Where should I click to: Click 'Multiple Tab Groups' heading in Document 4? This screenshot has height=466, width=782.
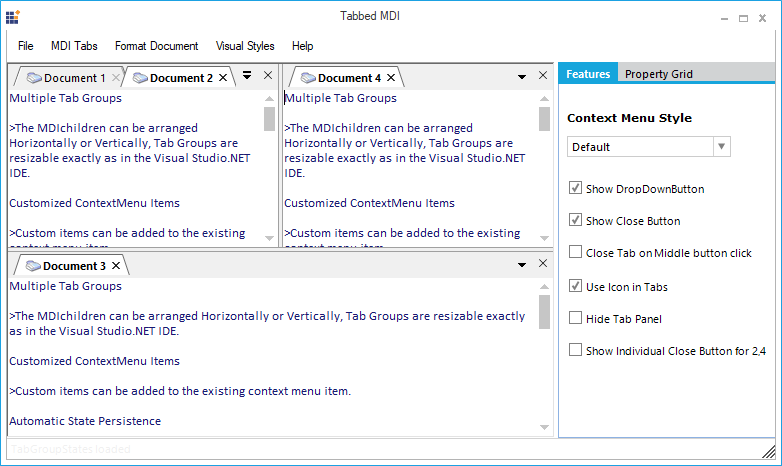coord(341,98)
